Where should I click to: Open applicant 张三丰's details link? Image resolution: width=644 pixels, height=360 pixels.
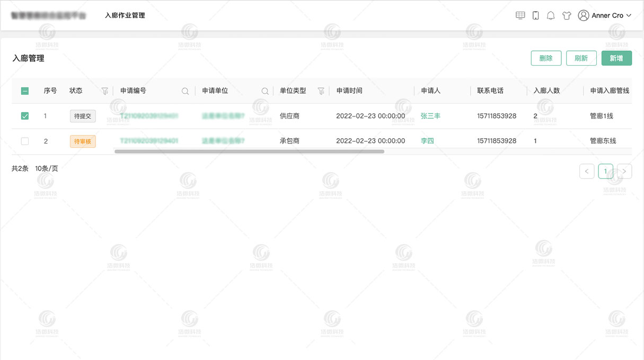tap(430, 116)
